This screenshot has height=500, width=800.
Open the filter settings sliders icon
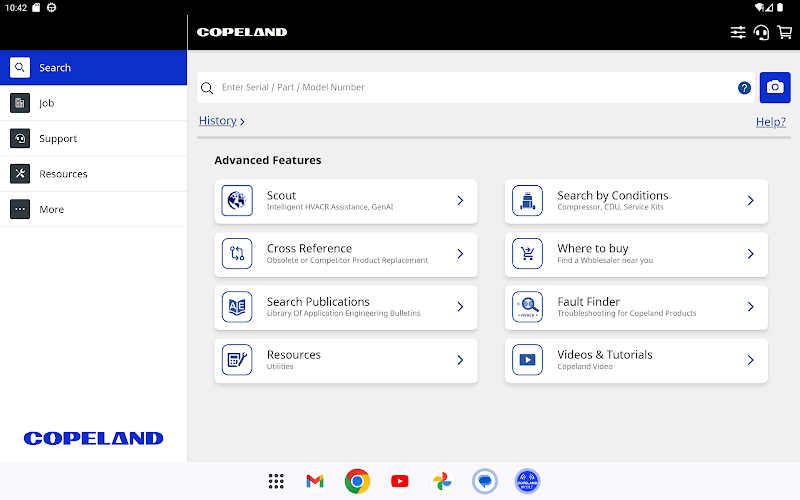click(738, 33)
